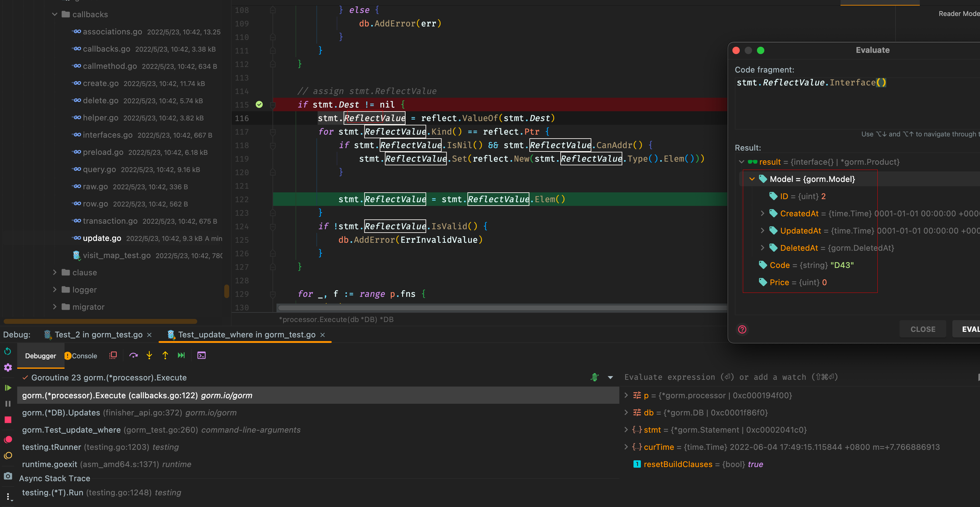Collapse the callbacks folder
Viewport: 980px width, 507px height.
click(55, 14)
